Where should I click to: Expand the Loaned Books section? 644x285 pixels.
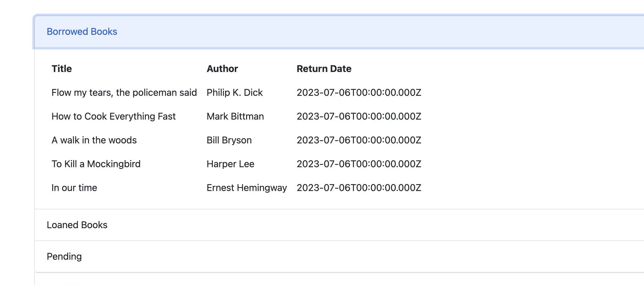click(339, 225)
